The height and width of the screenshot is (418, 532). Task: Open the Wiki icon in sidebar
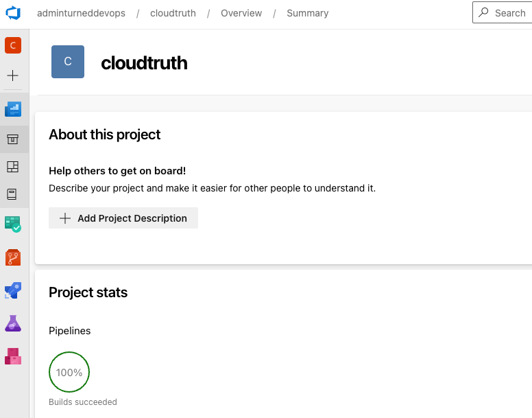(12, 194)
